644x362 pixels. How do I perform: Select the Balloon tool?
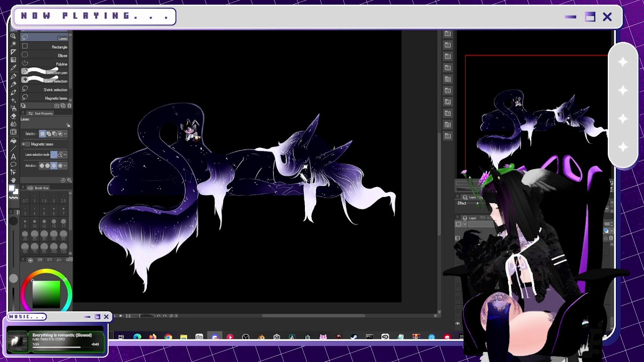coord(14,164)
